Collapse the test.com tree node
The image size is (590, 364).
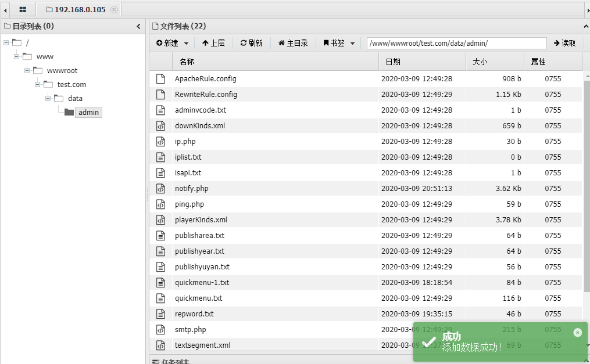(x=37, y=84)
